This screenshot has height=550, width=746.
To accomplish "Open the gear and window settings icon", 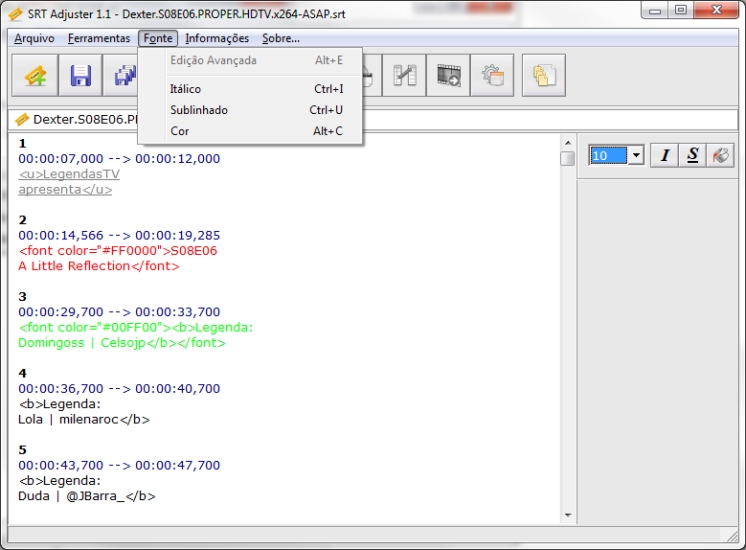I will (492, 76).
